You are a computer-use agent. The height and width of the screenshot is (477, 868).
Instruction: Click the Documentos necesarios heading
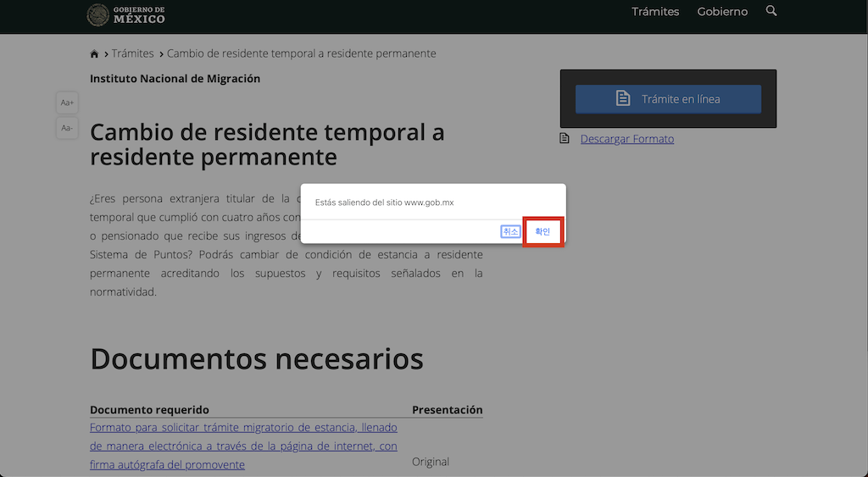click(256, 358)
